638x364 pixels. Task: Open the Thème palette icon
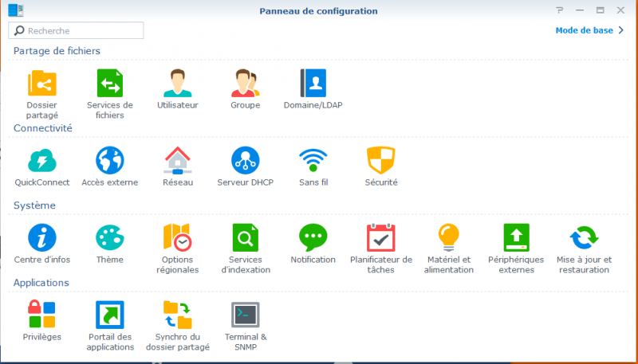coord(110,237)
